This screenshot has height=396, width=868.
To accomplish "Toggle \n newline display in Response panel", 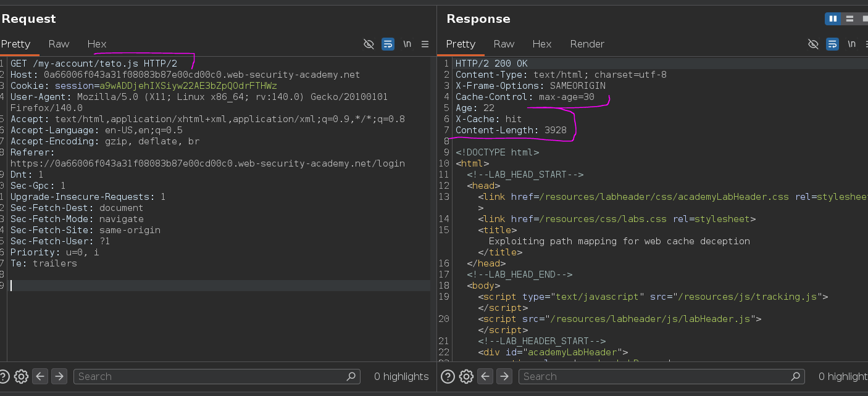I will (852, 44).
